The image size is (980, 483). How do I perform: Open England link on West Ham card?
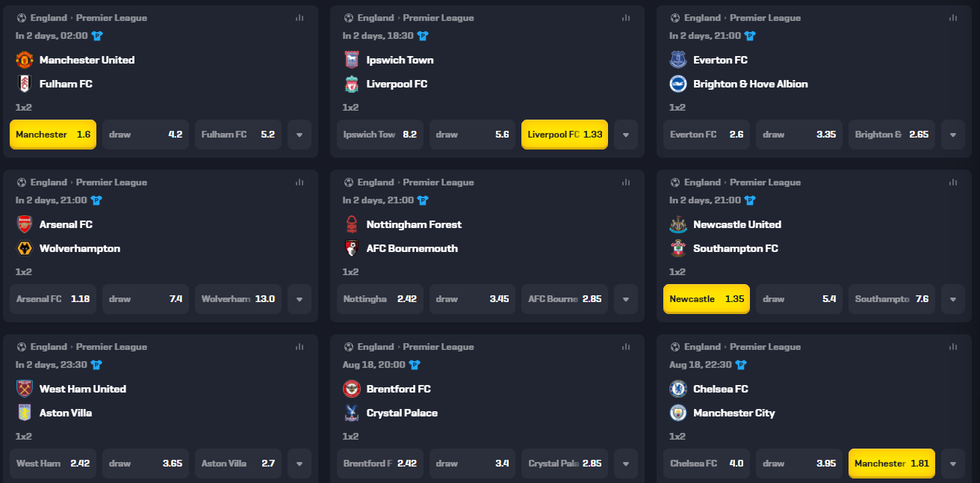click(49, 347)
